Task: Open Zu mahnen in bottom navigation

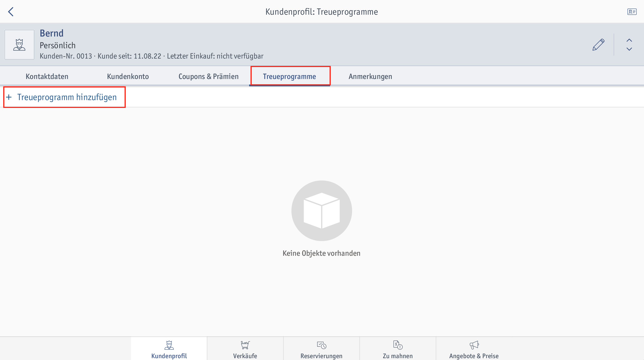Action: [x=398, y=349]
